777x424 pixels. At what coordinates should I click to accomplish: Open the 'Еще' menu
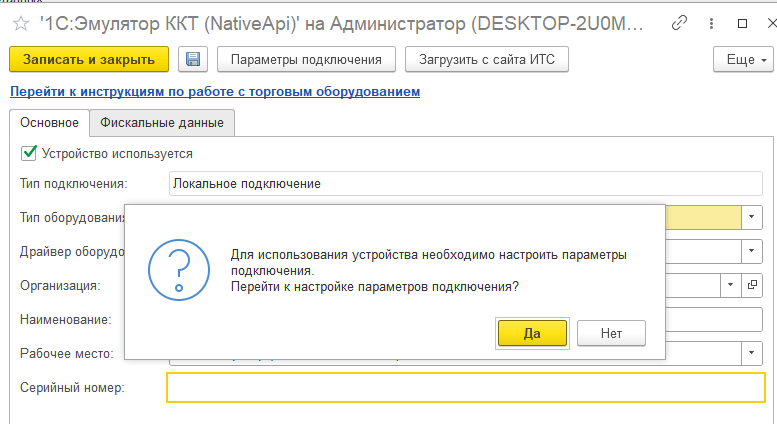point(743,60)
